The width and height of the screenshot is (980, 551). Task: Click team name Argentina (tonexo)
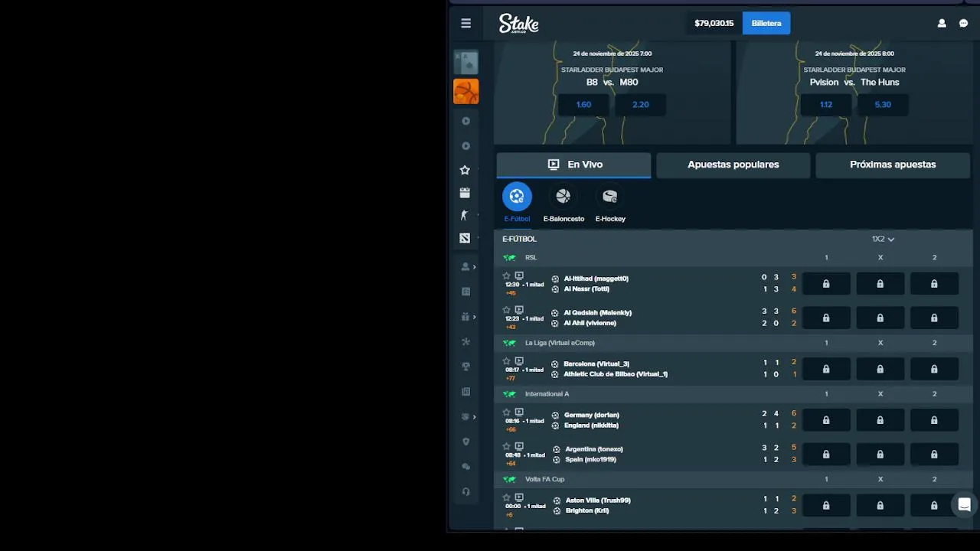tap(593, 449)
